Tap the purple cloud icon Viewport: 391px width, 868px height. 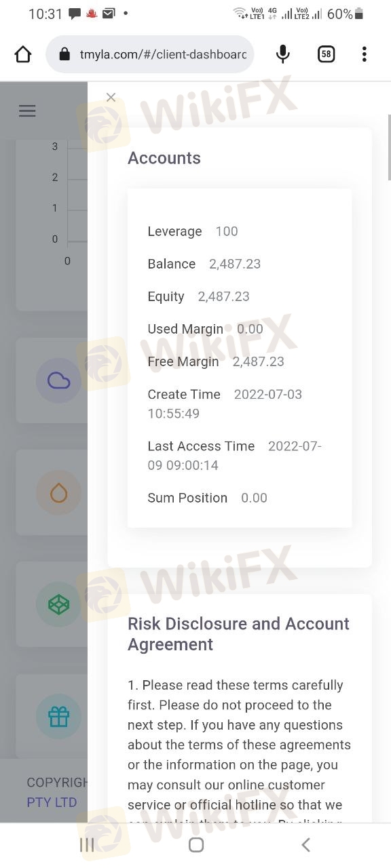click(x=59, y=380)
